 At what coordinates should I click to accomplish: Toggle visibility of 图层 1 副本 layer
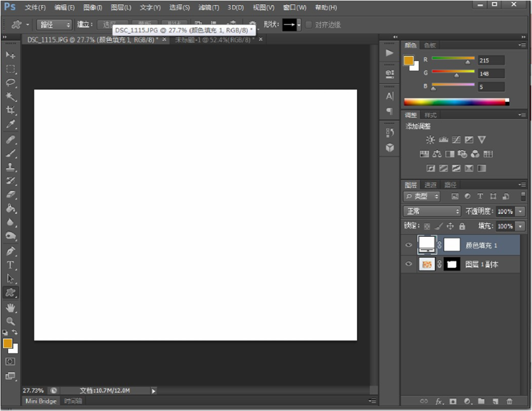pos(409,265)
